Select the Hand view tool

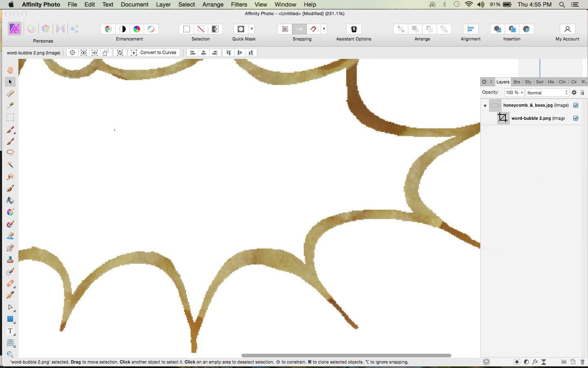(10, 70)
